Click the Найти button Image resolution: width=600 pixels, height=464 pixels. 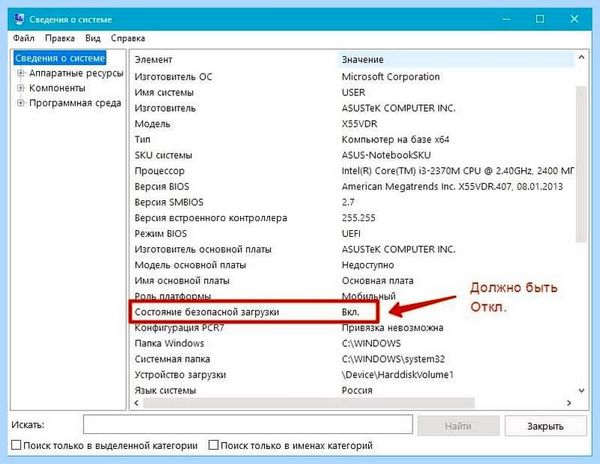pyautogui.click(x=458, y=426)
